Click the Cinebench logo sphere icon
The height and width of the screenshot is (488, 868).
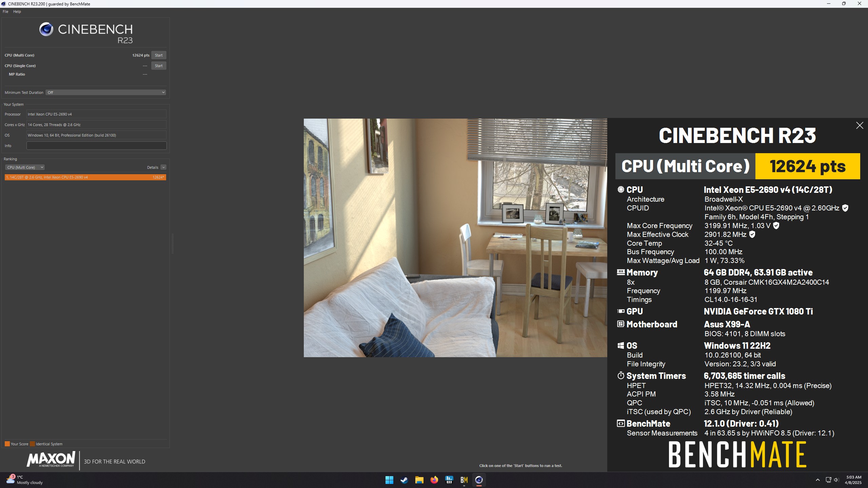click(x=46, y=29)
